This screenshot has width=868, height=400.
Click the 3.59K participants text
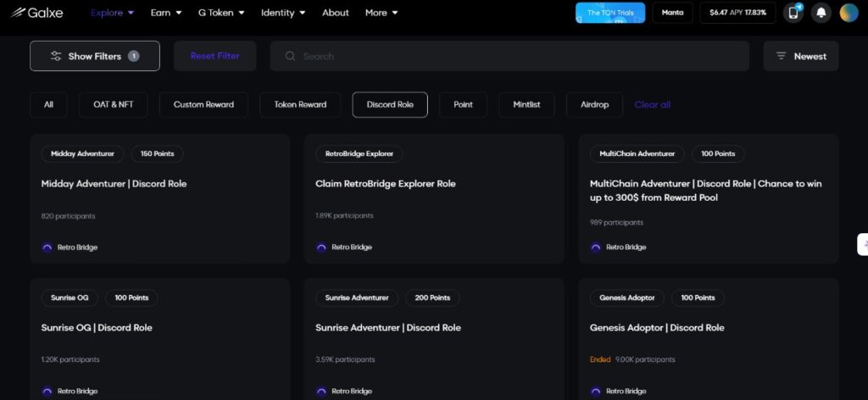[x=345, y=359]
